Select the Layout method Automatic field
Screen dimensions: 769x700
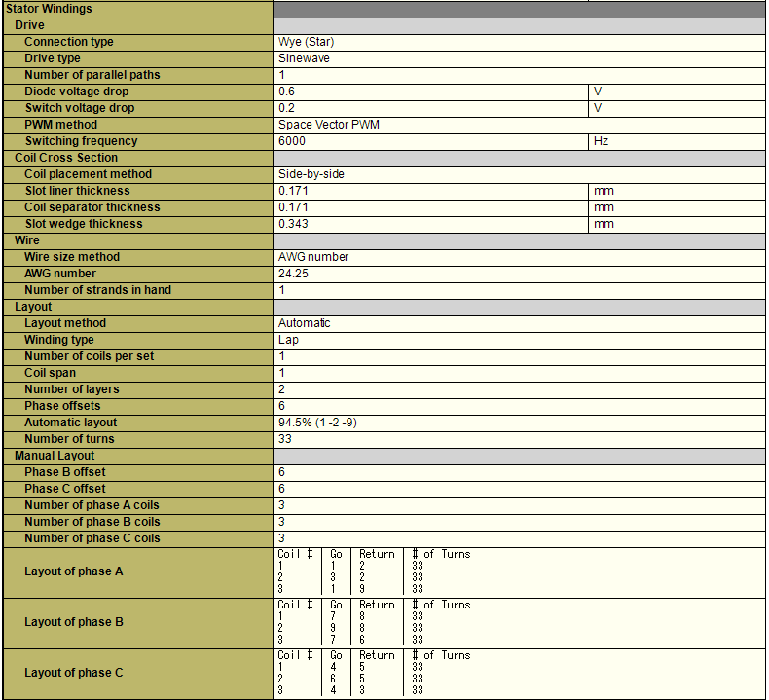[304, 323]
